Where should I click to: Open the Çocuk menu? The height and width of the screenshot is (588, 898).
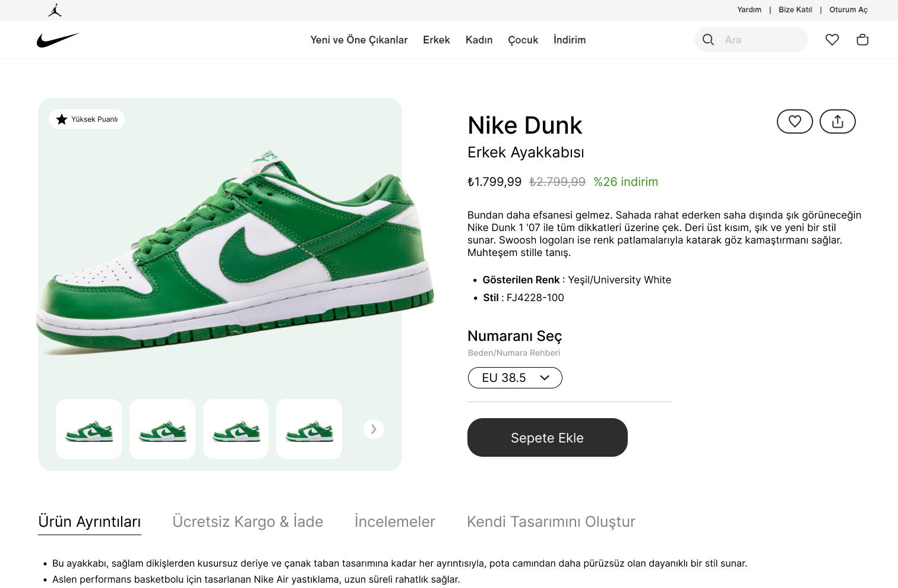[523, 40]
